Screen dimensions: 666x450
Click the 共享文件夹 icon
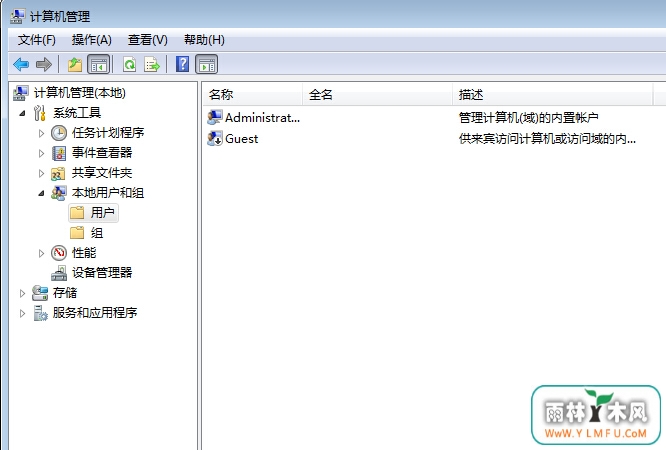[x=58, y=173]
